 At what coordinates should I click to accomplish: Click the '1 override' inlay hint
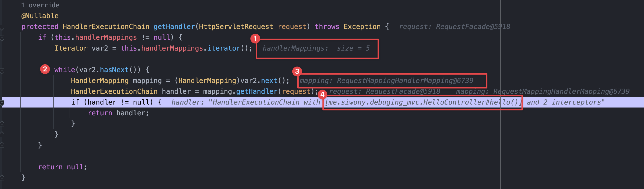coord(40,5)
